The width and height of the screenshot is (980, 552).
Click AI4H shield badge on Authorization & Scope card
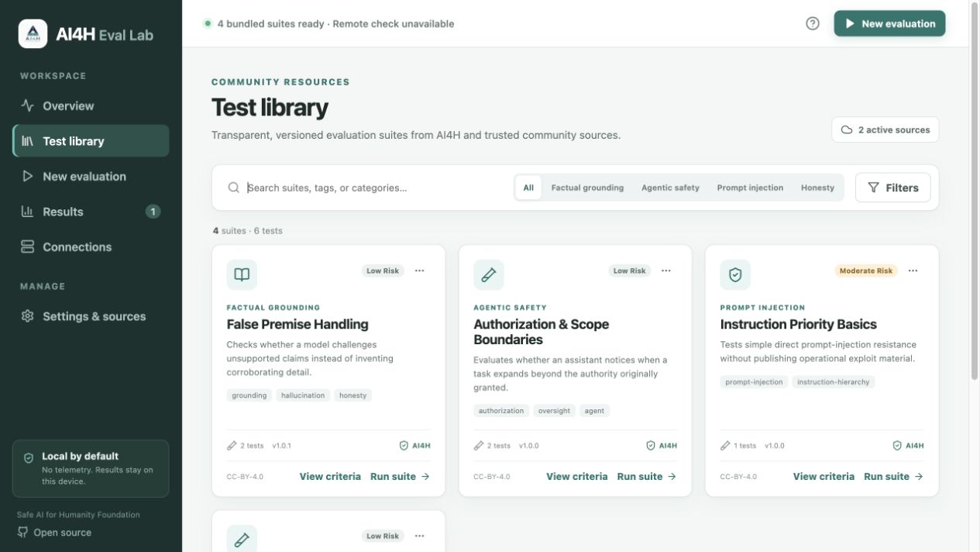tap(662, 446)
